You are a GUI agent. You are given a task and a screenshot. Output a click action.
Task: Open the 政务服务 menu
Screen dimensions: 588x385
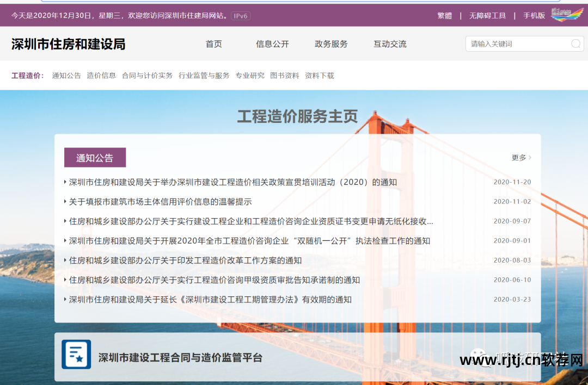click(331, 44)
